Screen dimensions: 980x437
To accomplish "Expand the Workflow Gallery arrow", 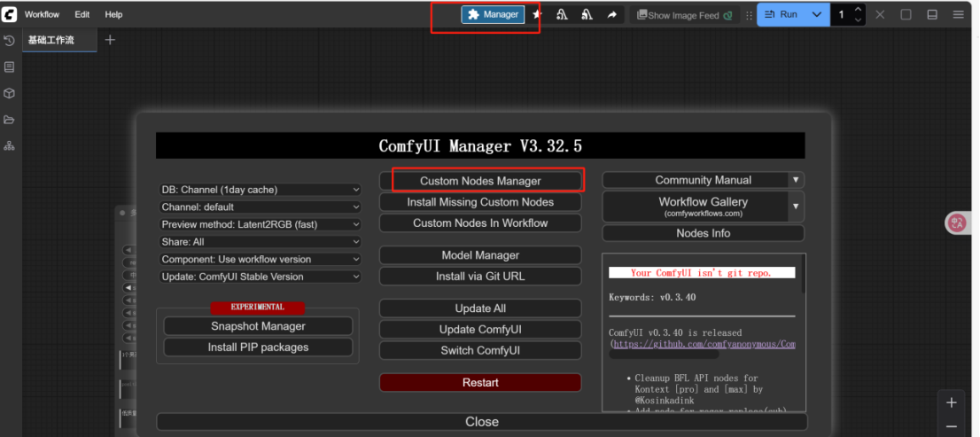I will pyautogui.click(x=796, y=207).
